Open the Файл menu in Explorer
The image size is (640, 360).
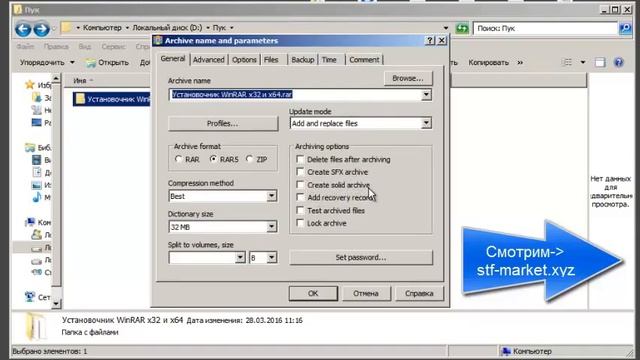25,47
